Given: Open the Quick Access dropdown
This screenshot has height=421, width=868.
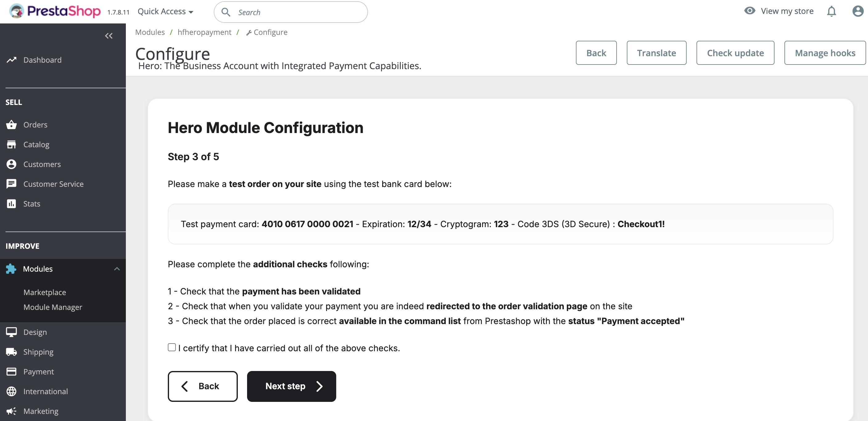Looking at the screenshot, I should [x=165, y=11].
